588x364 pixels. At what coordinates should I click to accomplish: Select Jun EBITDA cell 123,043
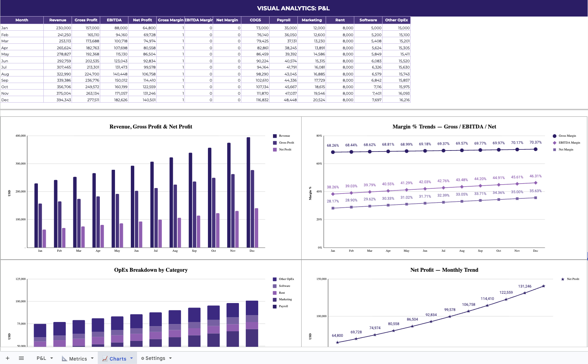coord(114,61)
